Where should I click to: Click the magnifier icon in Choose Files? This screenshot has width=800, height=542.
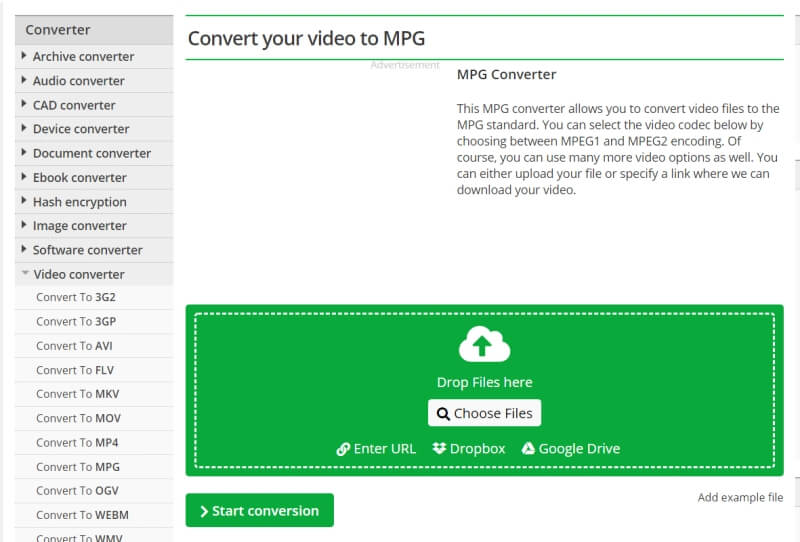click(x=443, y=414)
